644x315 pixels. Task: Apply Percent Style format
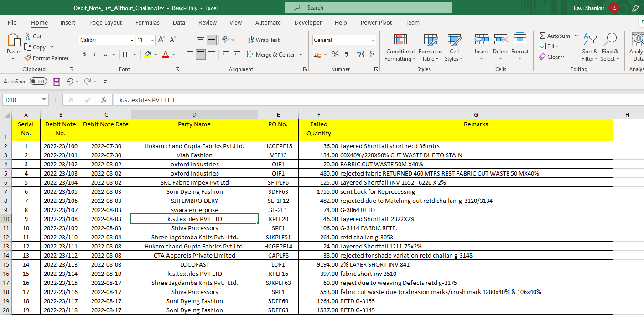click(335, 54)
